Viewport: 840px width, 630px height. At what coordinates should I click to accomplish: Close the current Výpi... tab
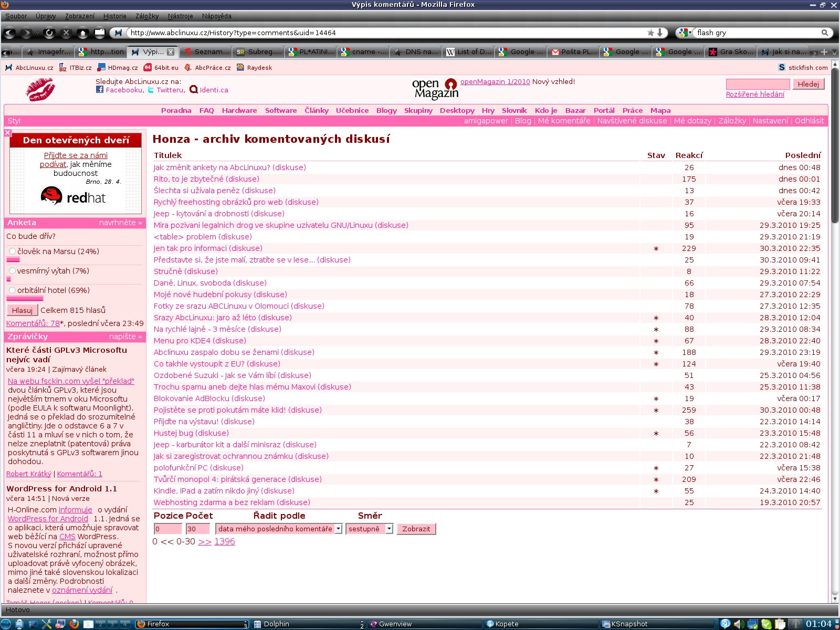coord(171,52)
